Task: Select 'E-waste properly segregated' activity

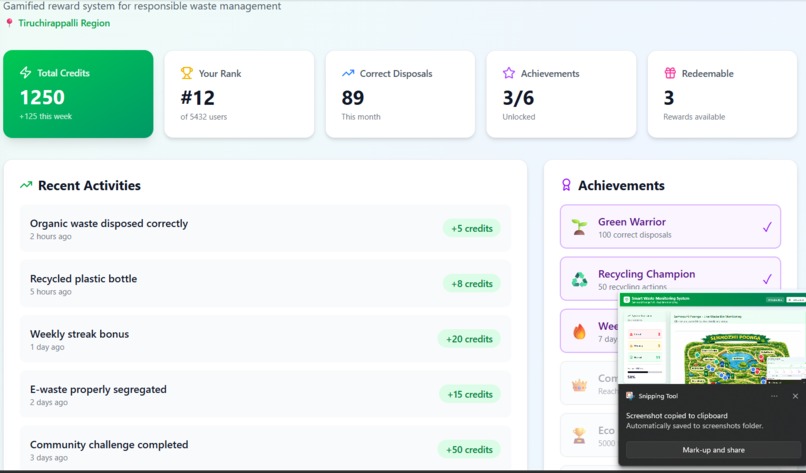Action: click(x=265, y=394)
